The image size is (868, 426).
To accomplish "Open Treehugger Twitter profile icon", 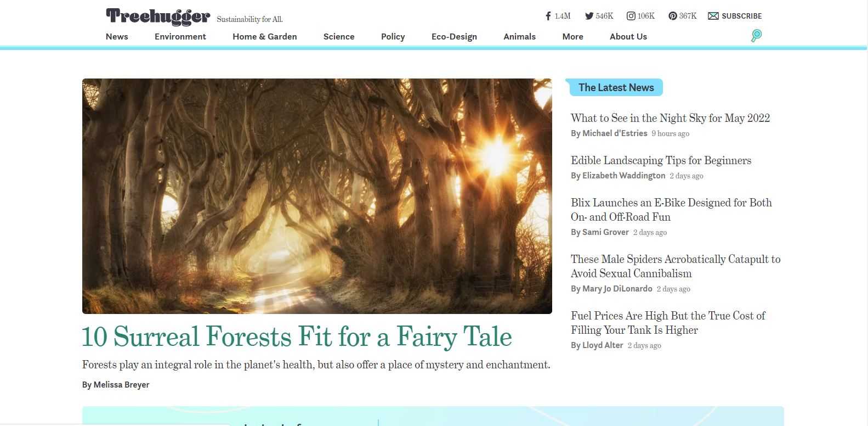I will coord(589,16).
